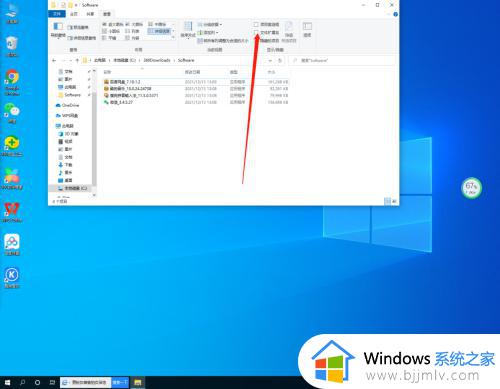Screen dimensions: 500x389
Task: Open the Group by dropdown
Action: [x=210, y=24]
